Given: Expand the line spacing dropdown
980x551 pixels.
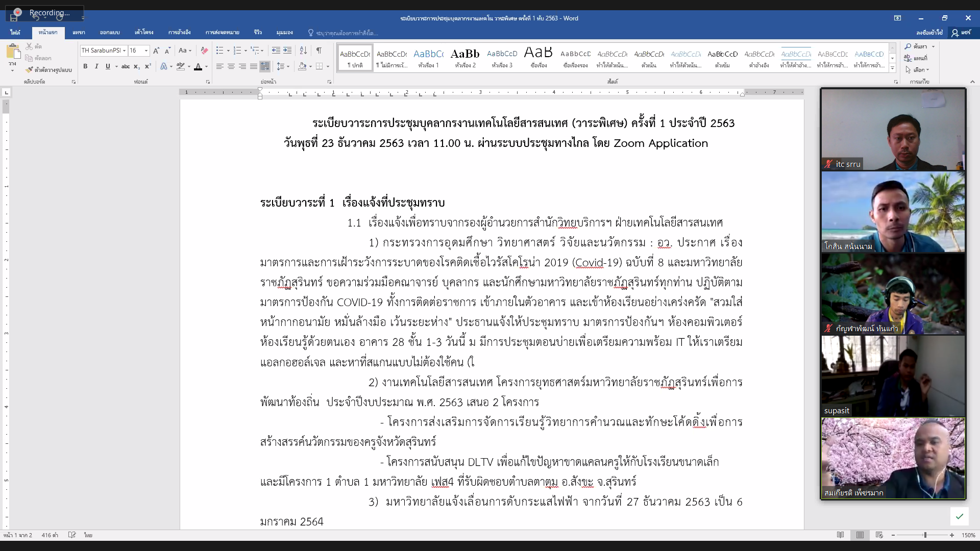Looking at the screenshot, I should click(288, 66).
